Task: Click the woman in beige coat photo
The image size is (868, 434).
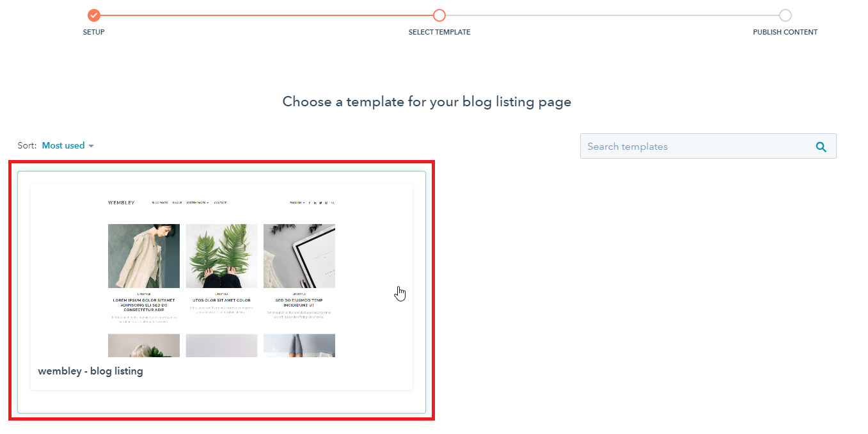Action: [x=144, y=256]
